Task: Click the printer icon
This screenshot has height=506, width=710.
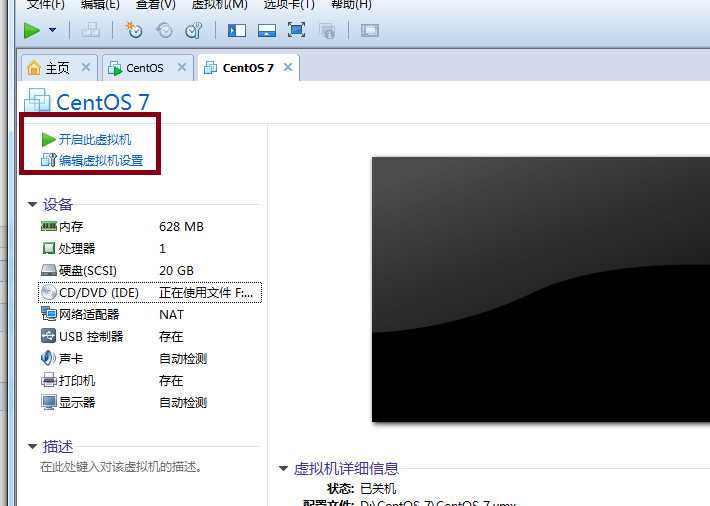Action: click(48, 380)
